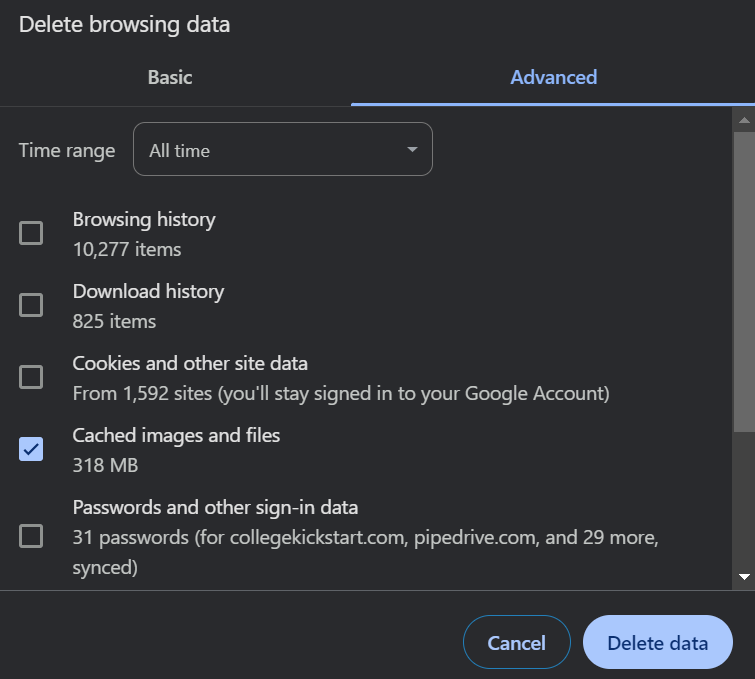755x679 pixels.
Task: Click the Time range dropdown arrow icon
Action: tap(412, 150)
